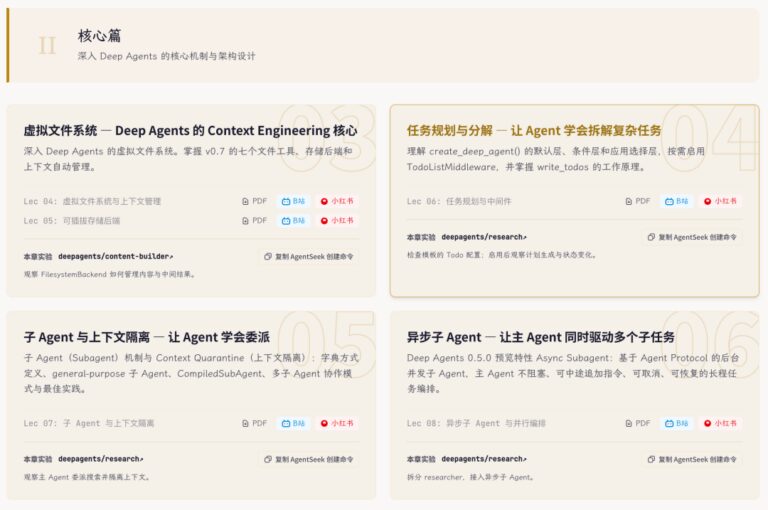
Task: Open PDF for Lec 08 异步子 Agent
Action: (638, 423)
